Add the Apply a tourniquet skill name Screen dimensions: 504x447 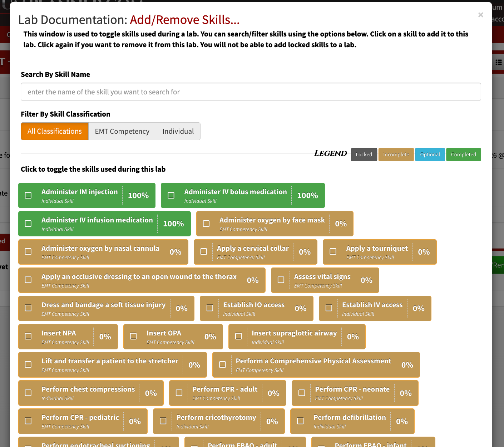coord(377,249)
